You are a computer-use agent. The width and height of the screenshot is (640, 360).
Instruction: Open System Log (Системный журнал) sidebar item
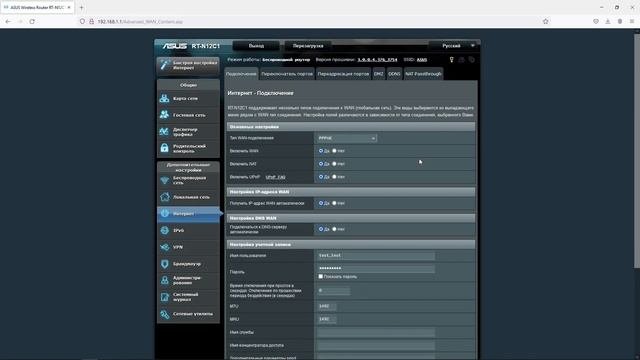[x=188, y=297]
